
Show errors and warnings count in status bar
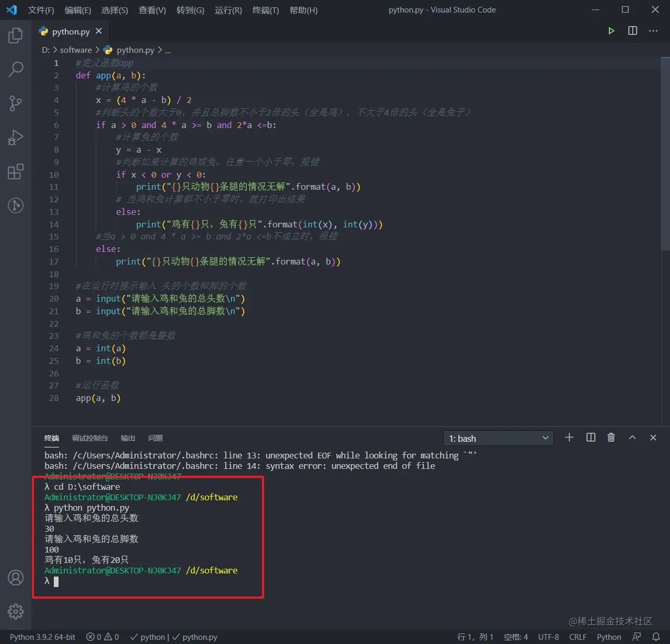tap(102, 637)
